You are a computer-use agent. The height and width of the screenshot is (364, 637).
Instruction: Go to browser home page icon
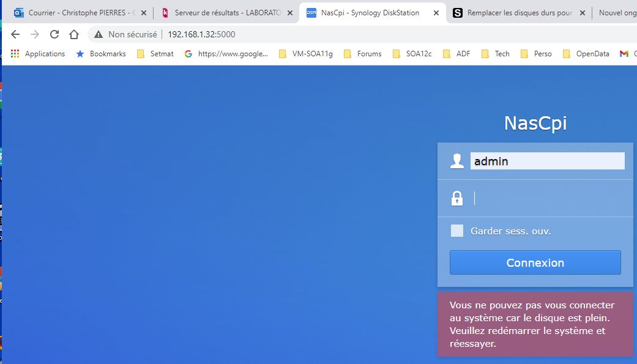[x=74, y=34]
